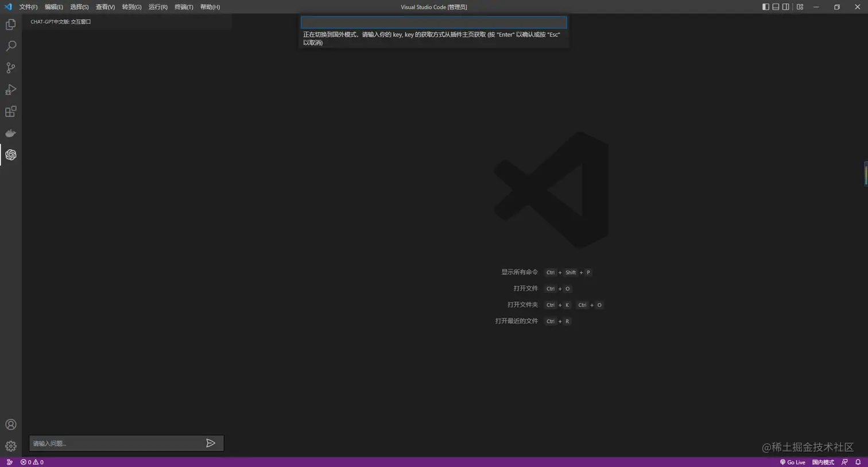Open the Accounts menu icon

(11, 424)
